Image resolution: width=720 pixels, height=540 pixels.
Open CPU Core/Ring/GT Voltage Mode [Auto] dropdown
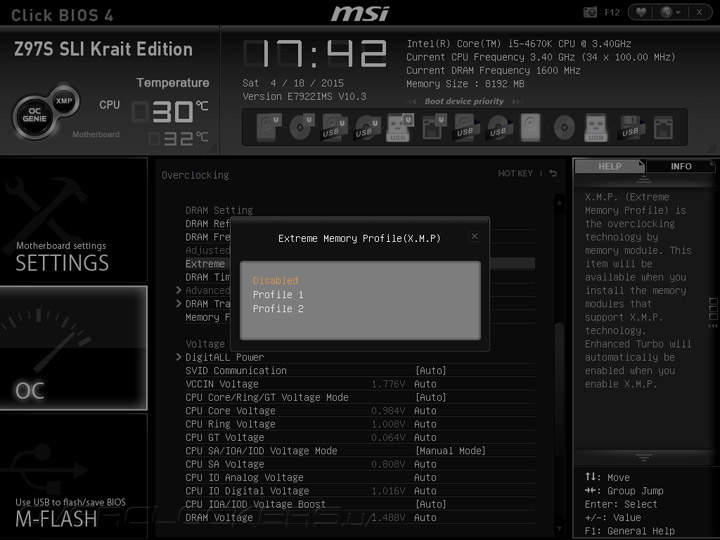click(431, 397)
